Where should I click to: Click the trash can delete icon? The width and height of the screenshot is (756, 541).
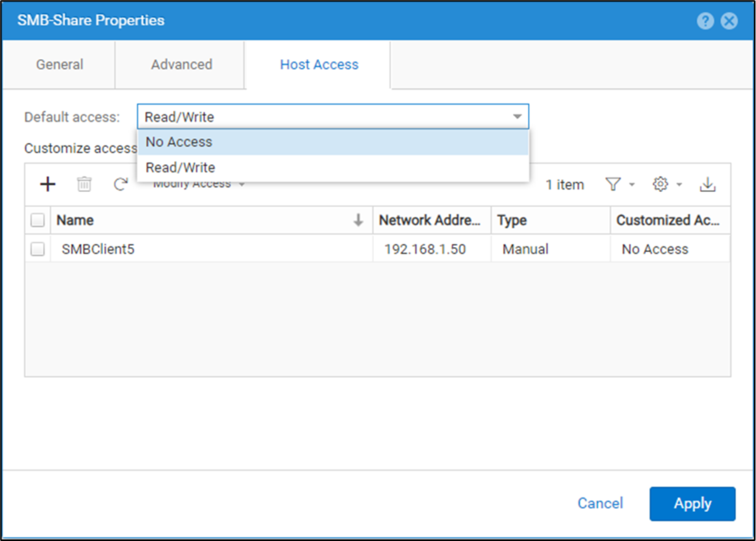(x=84, y=184)
